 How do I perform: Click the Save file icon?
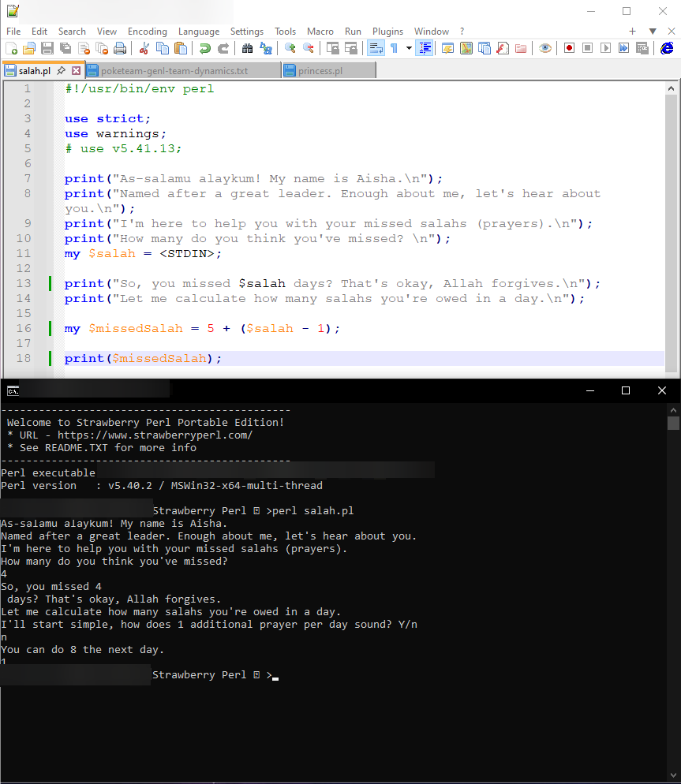(47, 48)
